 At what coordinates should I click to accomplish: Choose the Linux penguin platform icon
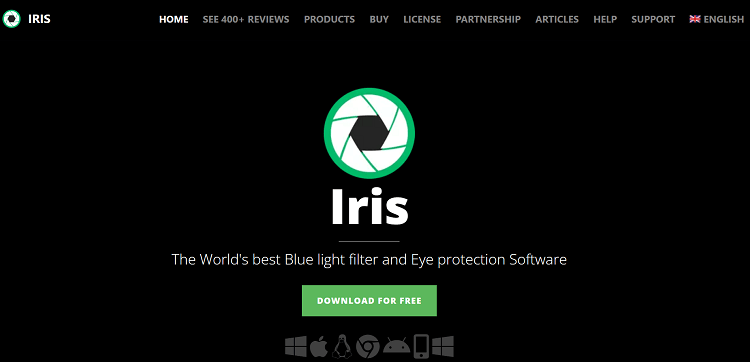click(342, 346)
